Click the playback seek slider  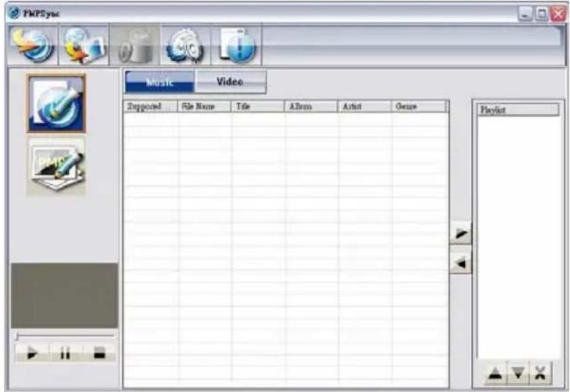65,337
